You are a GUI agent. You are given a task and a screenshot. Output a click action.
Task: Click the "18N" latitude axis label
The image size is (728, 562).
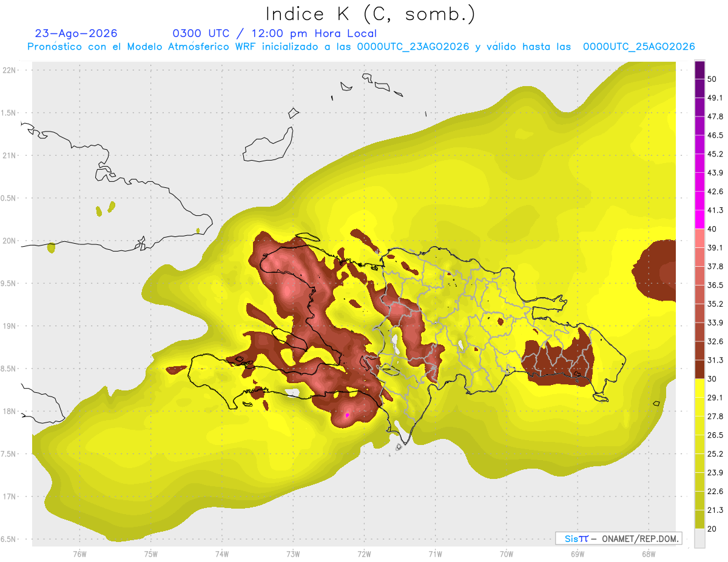(x=10, y=412)
